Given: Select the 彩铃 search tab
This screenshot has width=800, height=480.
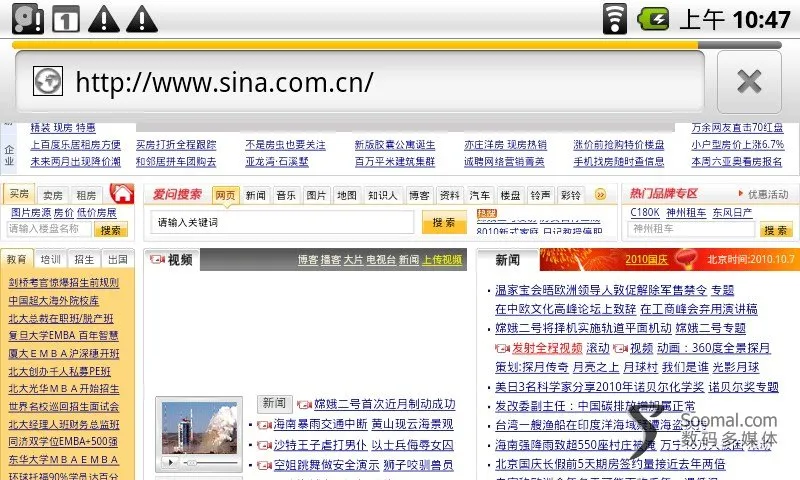Looking at the screenshot, I should click(x=570, y=195).
